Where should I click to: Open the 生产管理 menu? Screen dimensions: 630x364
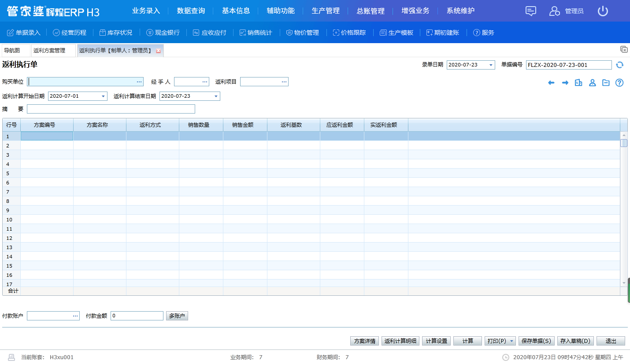[326, 11]
